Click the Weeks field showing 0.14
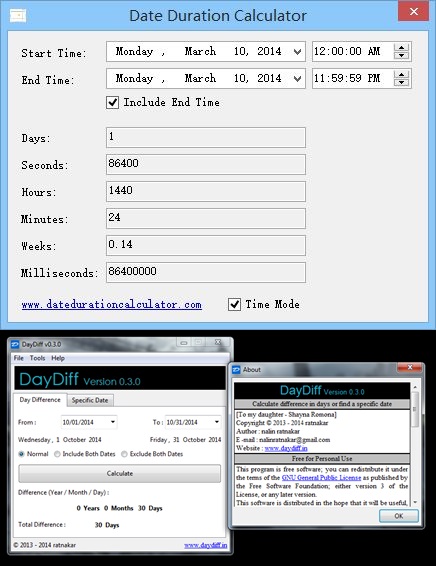Viewport: 436px width, 566px height. click(206, 245)
